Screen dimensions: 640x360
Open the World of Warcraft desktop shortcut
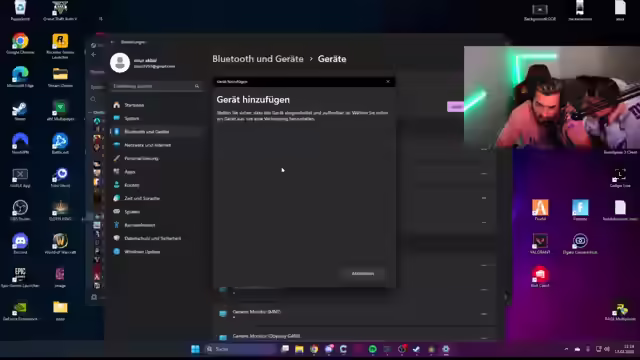click(60, 244)
